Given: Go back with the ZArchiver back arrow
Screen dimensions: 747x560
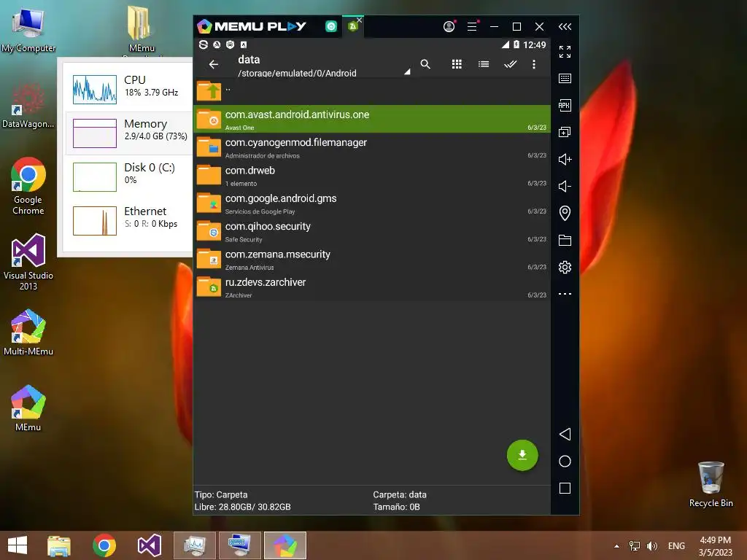Looking at the screenshot, I should [214, 64].
